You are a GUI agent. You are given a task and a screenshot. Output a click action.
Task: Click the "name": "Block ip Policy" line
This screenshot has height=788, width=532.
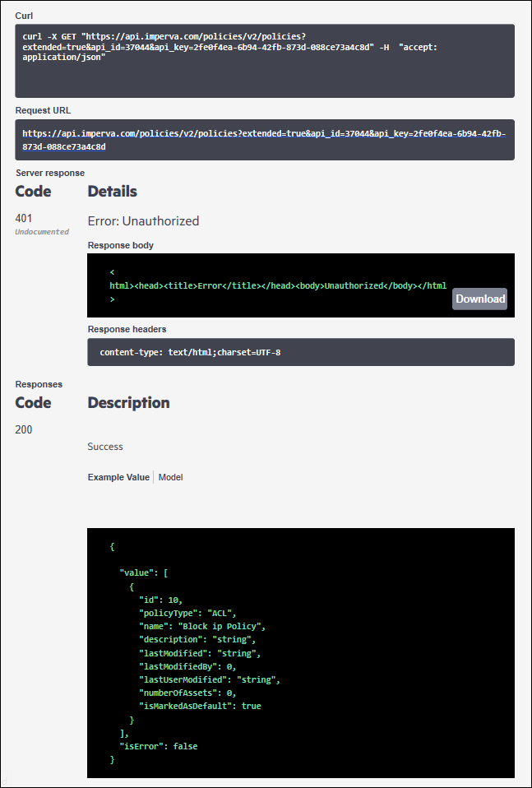[x=202, y=626]
